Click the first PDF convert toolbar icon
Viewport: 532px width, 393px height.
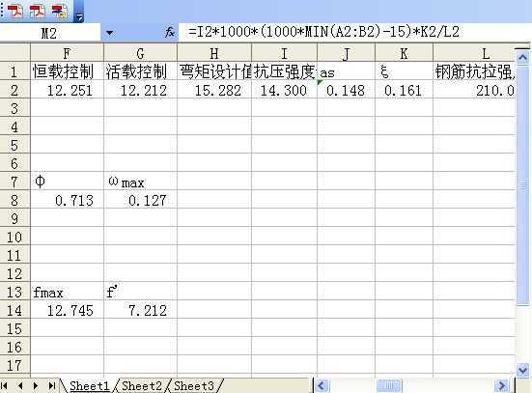coord(14,11)
